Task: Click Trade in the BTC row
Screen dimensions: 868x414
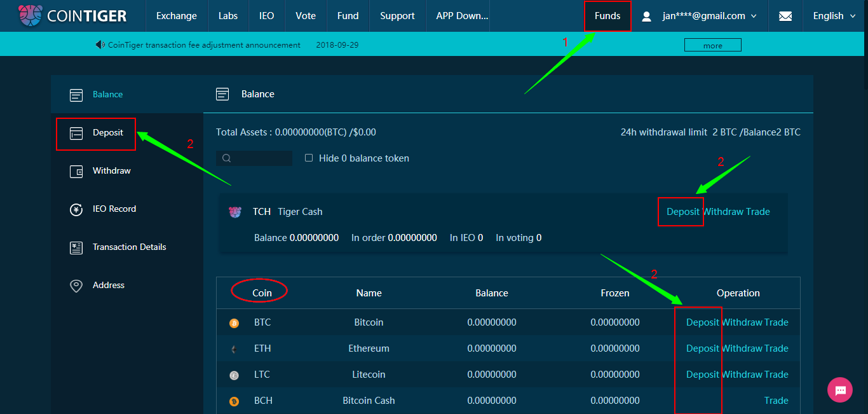Action: click(x=776, y=322)
